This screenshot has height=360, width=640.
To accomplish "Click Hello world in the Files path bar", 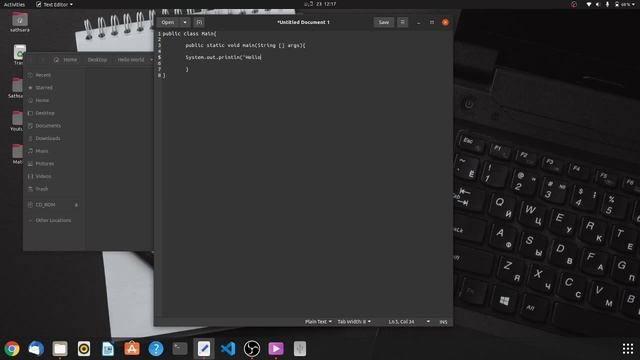I will [131, 60].
